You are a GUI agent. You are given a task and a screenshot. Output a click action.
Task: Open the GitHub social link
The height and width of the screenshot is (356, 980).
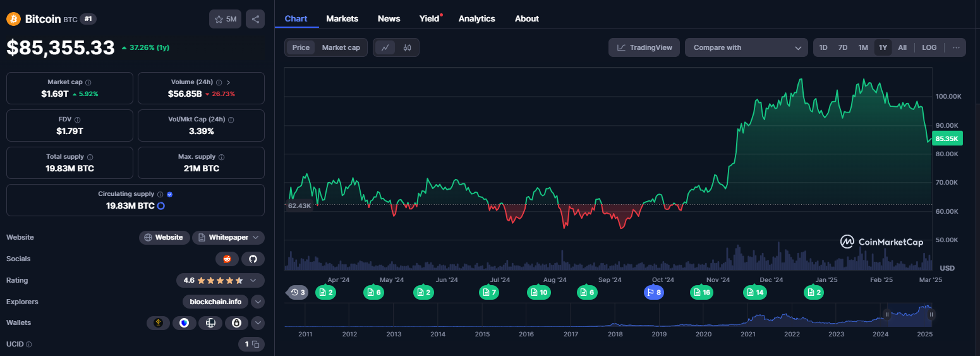(x=253, y=259)
